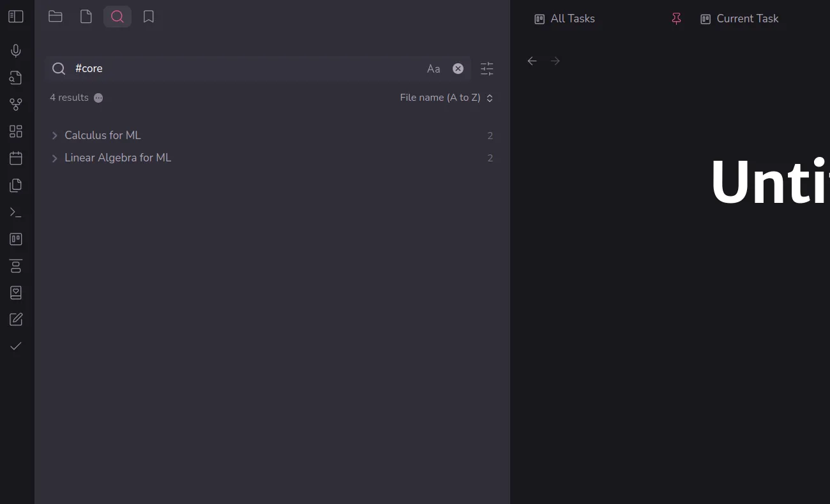Show more options next to 4 results

pos(98,98)
